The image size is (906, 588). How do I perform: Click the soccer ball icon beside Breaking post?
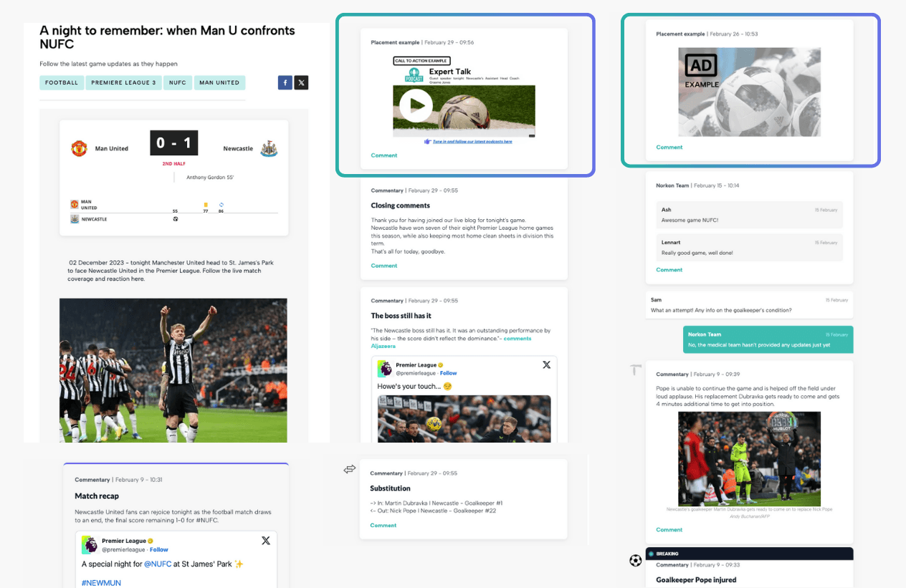[x=635, y=560]
